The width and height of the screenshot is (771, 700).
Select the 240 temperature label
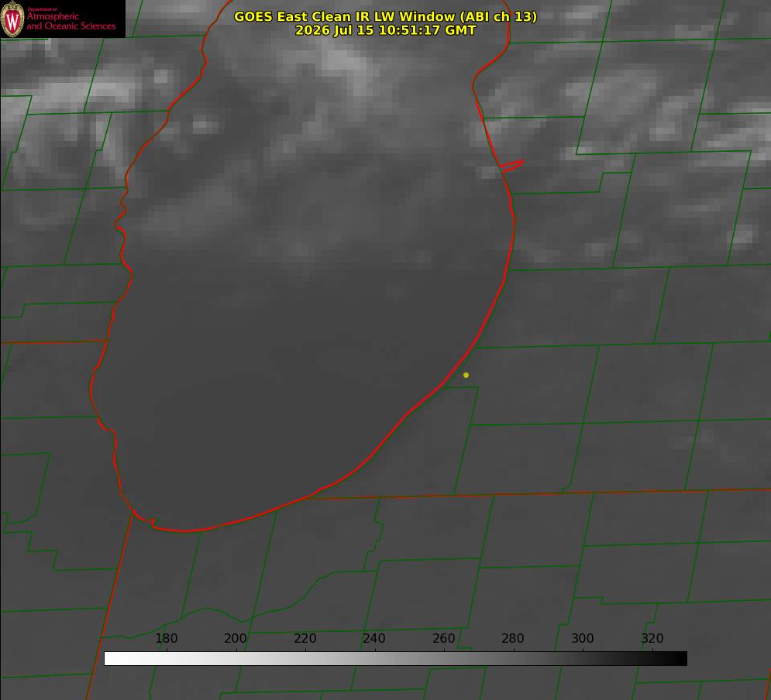click(x=374, y=638)
